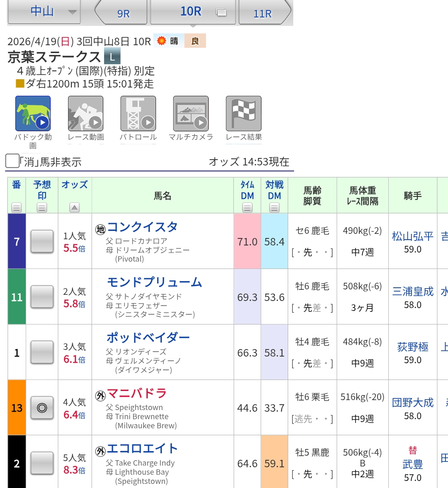Toggle the ◎ prediction mark for マニバドラ
The image size is (448, 488).
42,408
